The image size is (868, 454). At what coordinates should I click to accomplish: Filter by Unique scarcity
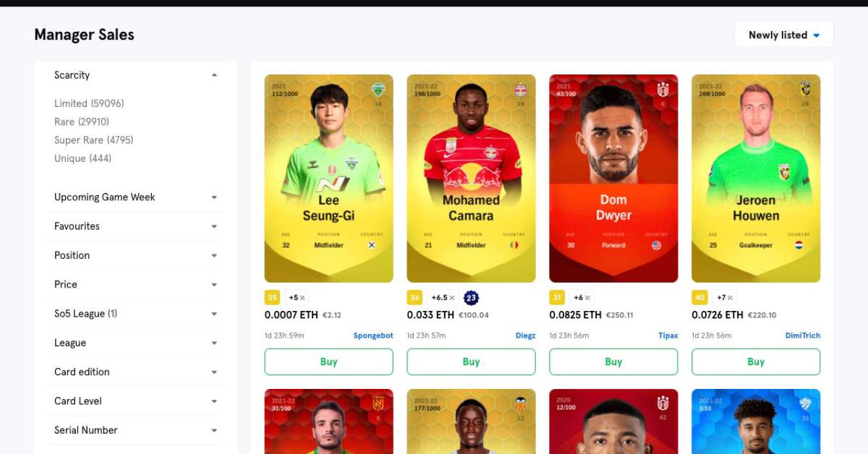[82, 158]
